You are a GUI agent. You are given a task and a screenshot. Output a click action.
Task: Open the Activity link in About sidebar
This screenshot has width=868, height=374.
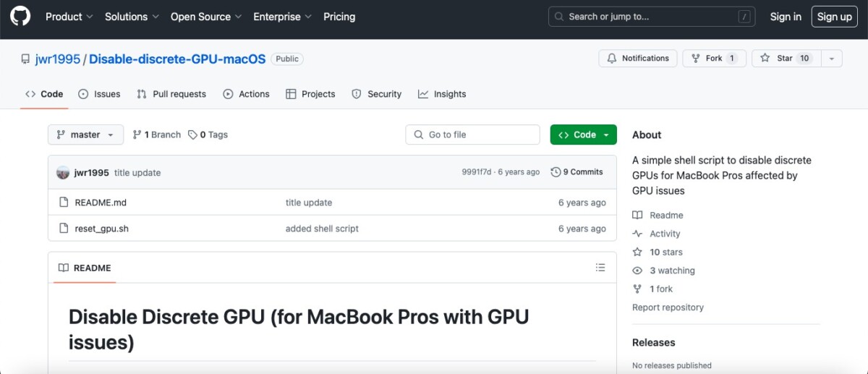[x=656, y=234]
